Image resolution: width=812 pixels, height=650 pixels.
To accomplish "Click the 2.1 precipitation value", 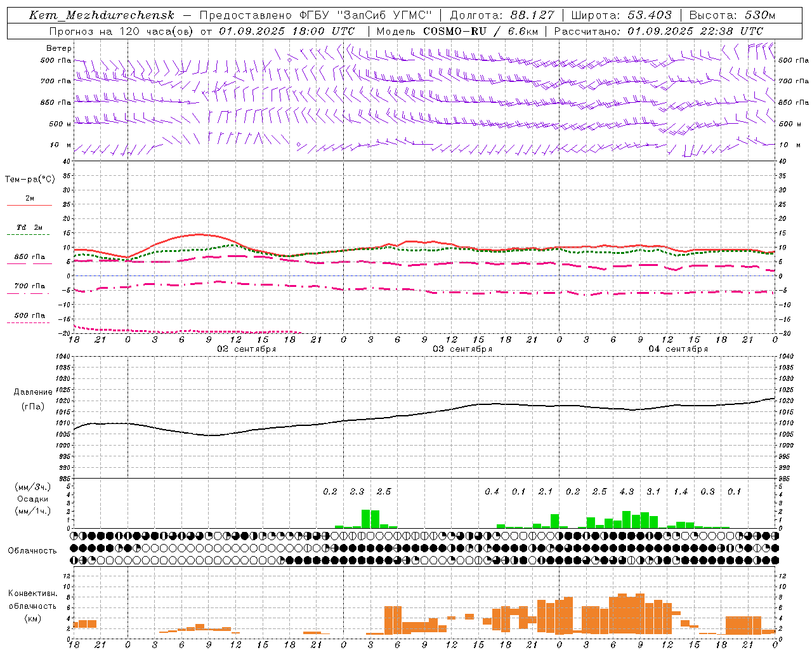I will 546,492.
